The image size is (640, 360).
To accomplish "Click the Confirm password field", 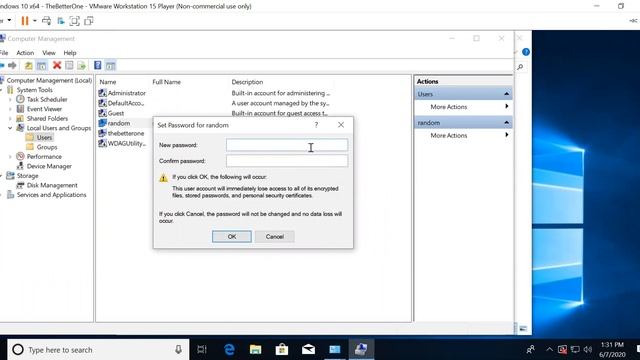I will tap(287, 161).
